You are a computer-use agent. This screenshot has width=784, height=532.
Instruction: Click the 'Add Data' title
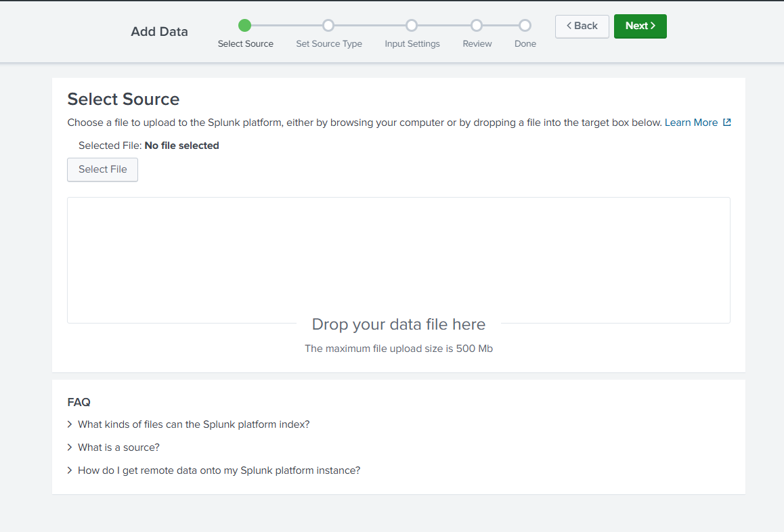(160, 32)
